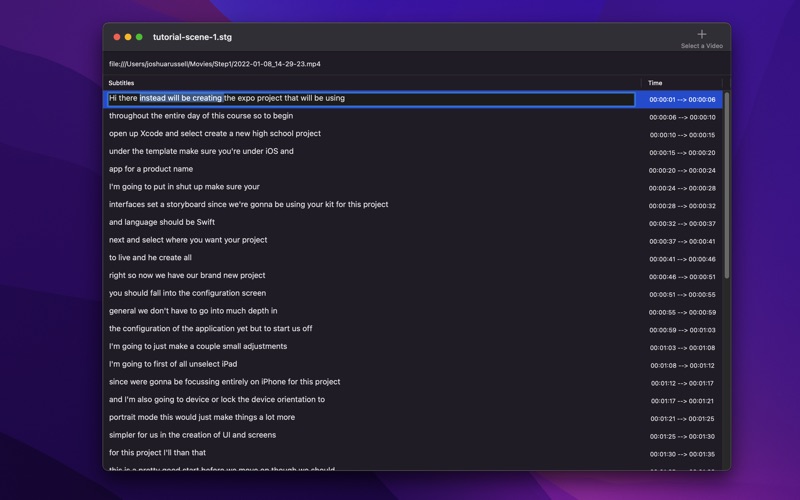Select subtitle 'general we don't have to go into much depth'
The height and width of the screenshot is (500, 800).
(x=193, y=311)
